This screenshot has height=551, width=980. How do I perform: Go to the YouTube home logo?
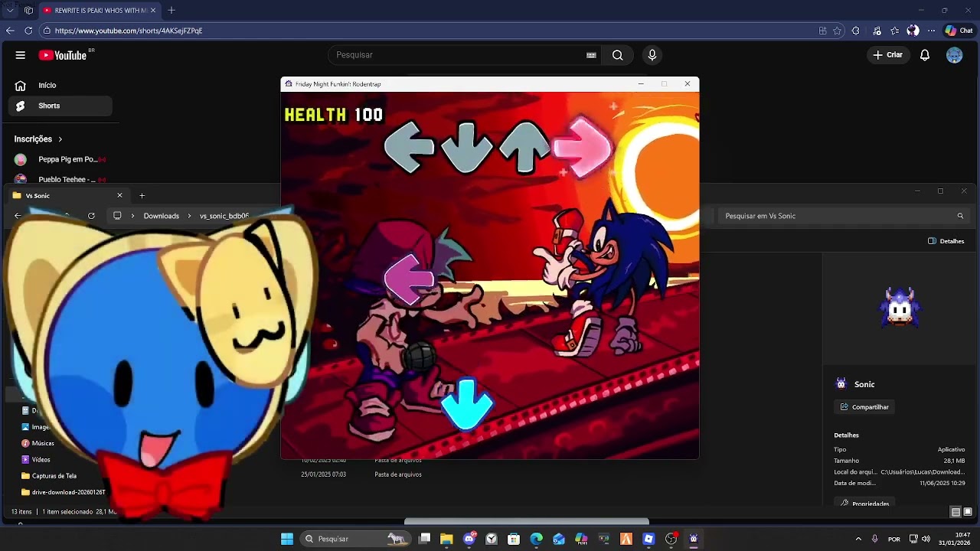click(x=63, y=55)
